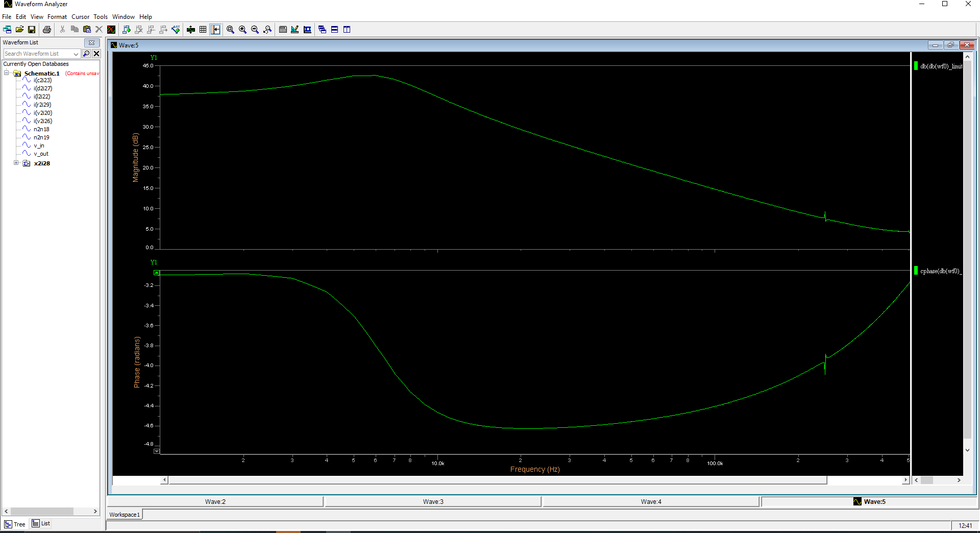Open a waveform file with folder icon

19,30
